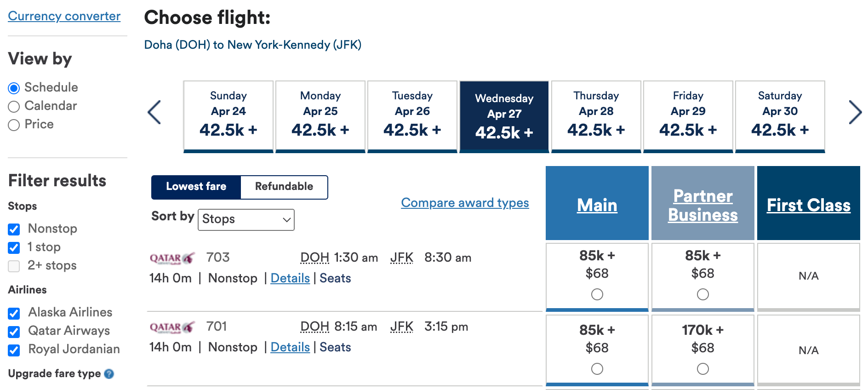Open the Currency converter
This screenshot has width=868, height=390.
click(x=64, y=16)
